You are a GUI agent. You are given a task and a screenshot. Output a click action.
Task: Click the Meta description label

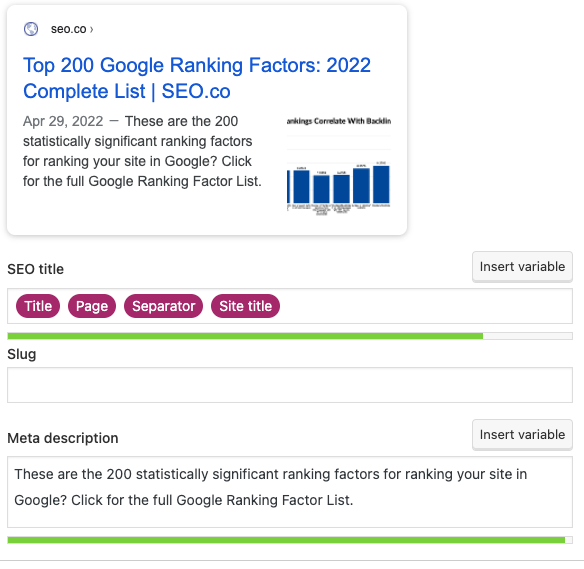click(x=63, y=438)
